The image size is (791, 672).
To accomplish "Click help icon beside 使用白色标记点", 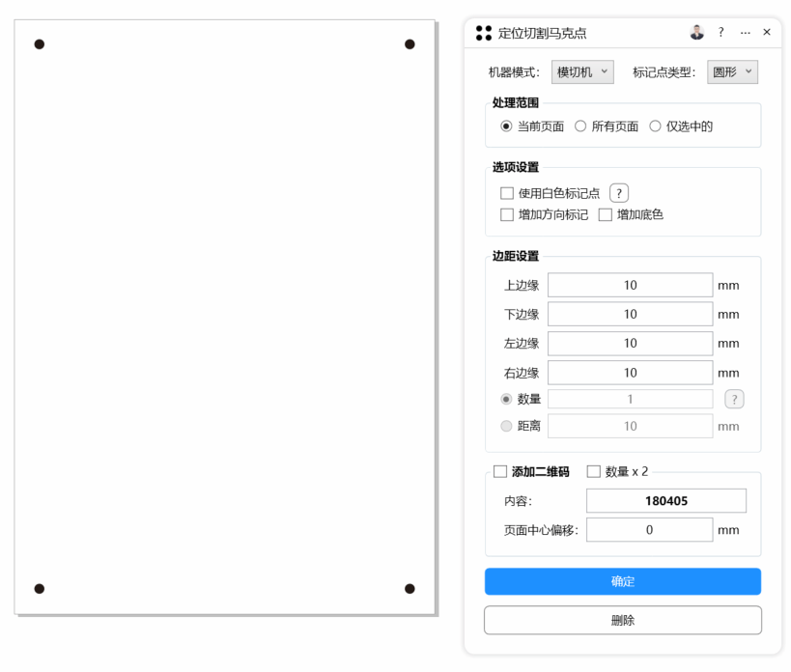I will pyautogui.click(x=619, y=193).
